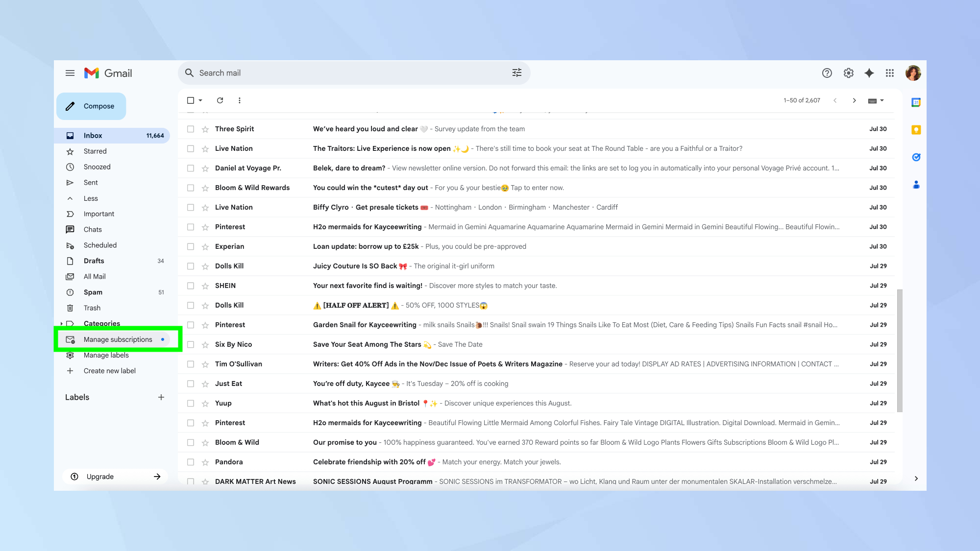The height and width of the screenshot is (551, 980).
Task: Open Contacts in the side panel
Action: (x=916, y=185)
